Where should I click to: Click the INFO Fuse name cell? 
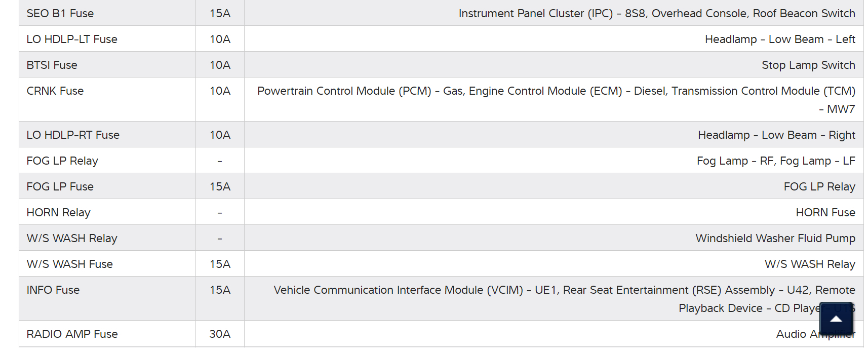(53, 290)
